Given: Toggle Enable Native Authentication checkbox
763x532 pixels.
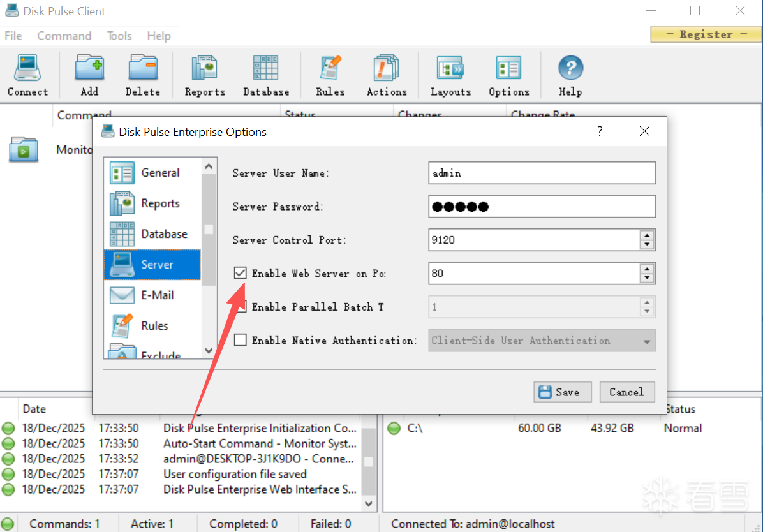Looking at the screenshot, I should (240, 340).
